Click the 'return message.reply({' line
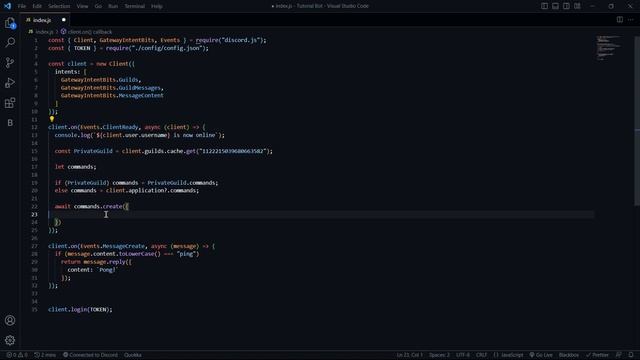640x360 pixels. [x=96, y=262]
